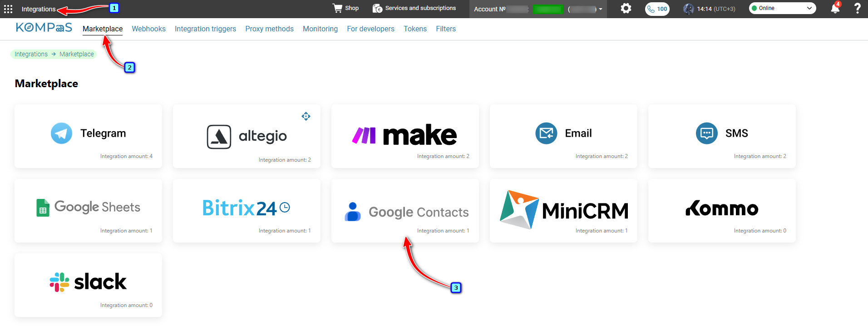
Task: Click the SMS card title
Action: (x=736, y=133)
